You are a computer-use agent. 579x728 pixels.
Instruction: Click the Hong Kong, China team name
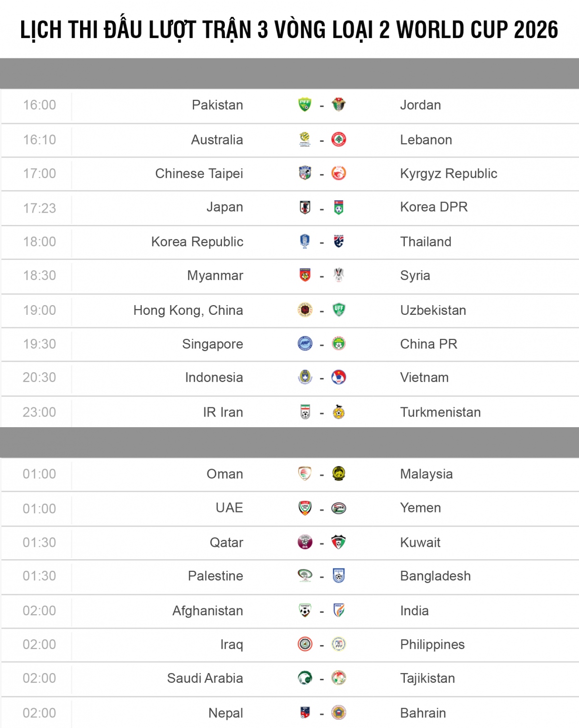click(188, 310)
